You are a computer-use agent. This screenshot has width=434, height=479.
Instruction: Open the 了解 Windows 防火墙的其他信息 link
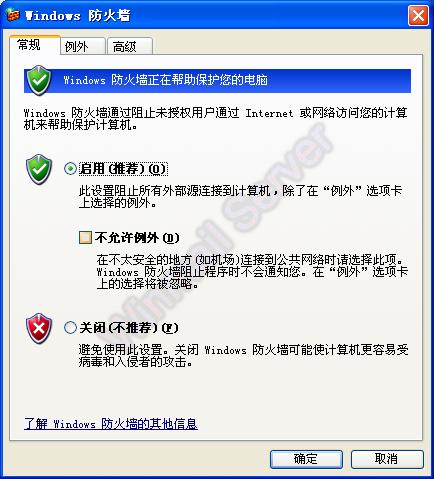111,424
